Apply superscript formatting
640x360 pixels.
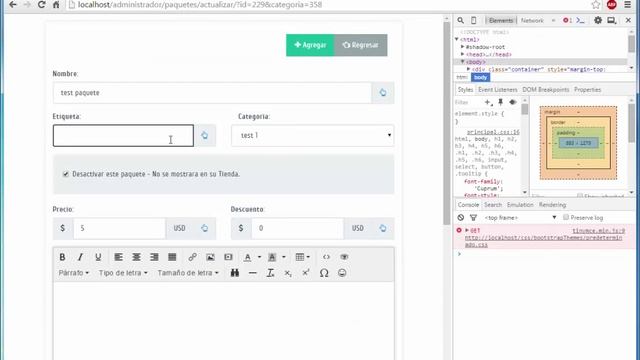(306, 273)
